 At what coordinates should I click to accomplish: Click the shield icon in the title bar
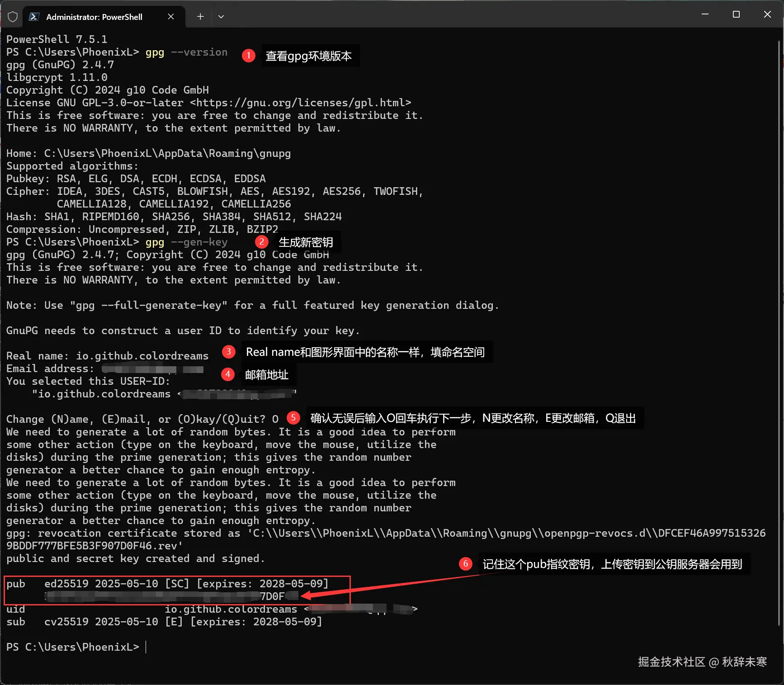click(13, 17)
